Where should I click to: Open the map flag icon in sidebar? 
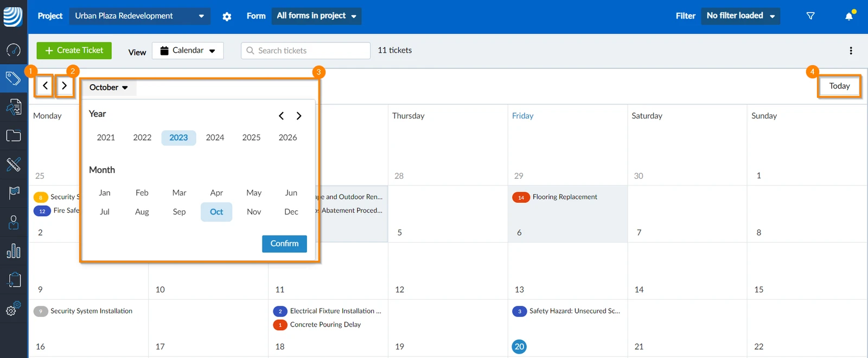(x=14, y=192)
